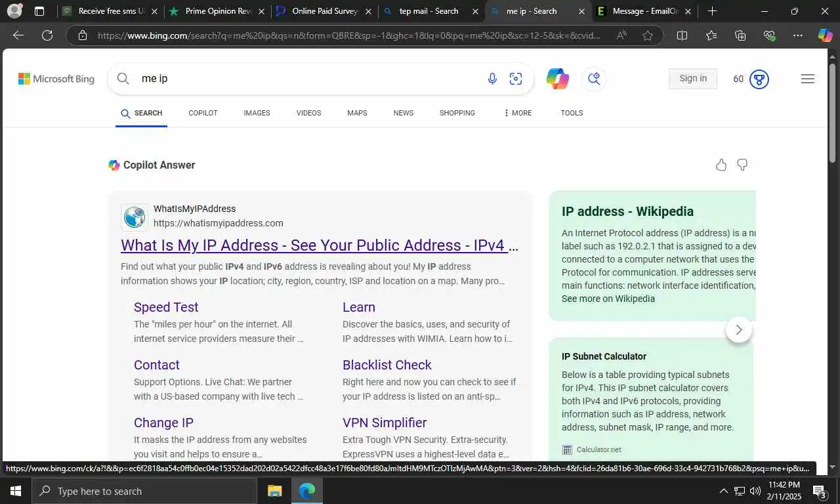Open the Speed Test sitelink
840x504 pixels.
click(x=166, y=307)
